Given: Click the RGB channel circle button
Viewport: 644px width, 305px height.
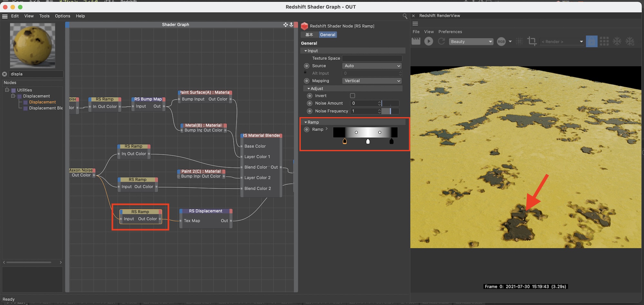Looking at the screenshot, I should click(501, 42).
